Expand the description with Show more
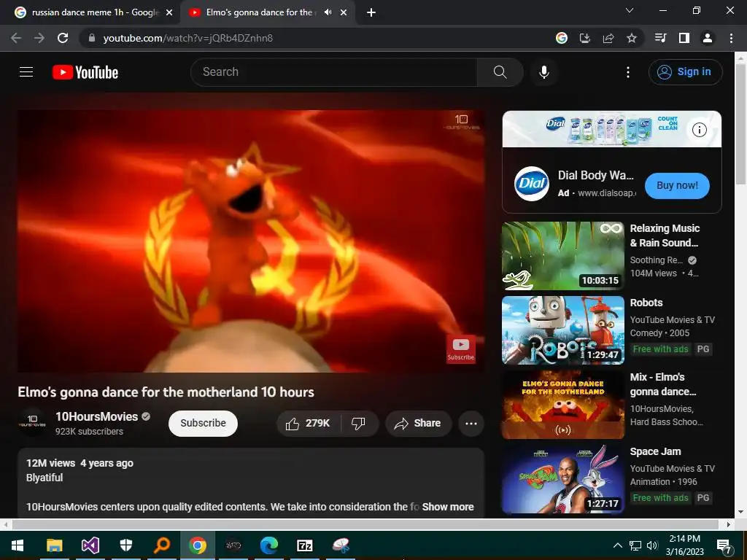This screenshot has height=560, width=747. [x=448, y=507]
